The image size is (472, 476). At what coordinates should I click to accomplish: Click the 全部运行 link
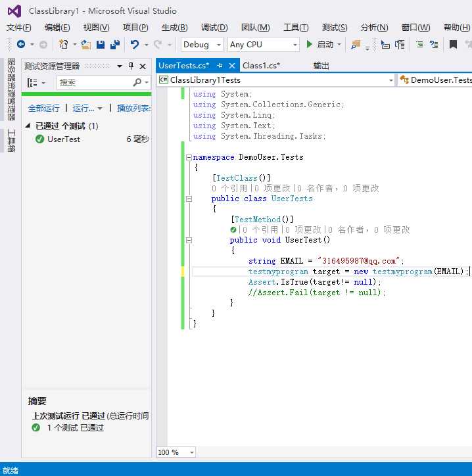click(43, 108)
